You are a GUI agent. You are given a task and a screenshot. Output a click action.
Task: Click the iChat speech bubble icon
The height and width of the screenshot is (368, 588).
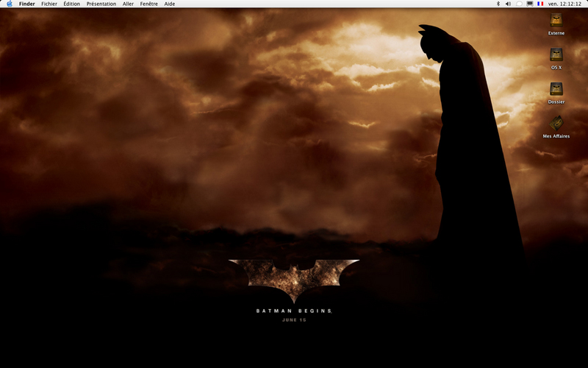pos(519,4)
